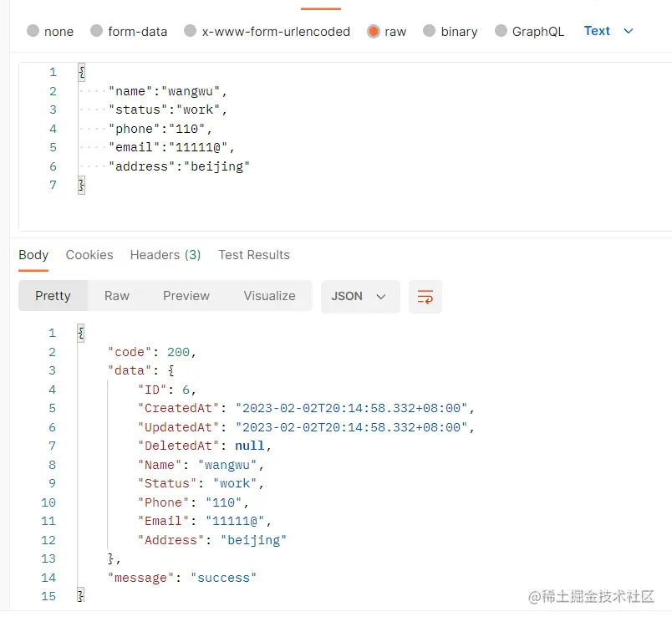672x622 pixels.
Task: Switch to Raw response view
Action: point(117,296)
